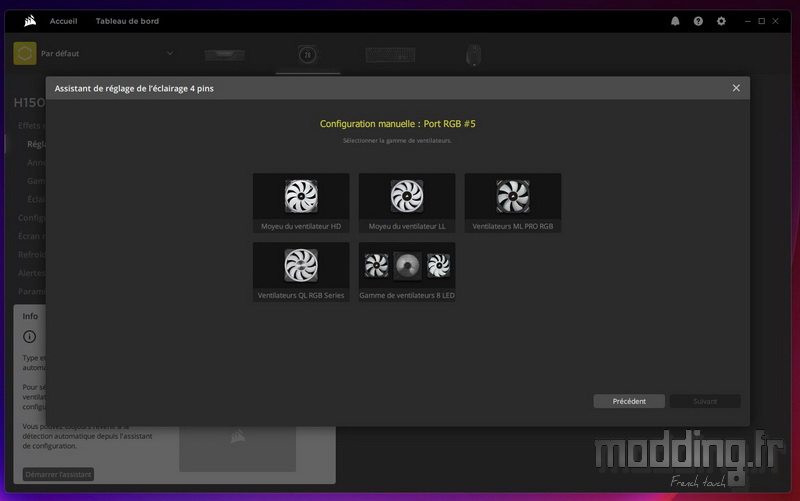Select the first device icon in the device bar

[x=224, y=55]
